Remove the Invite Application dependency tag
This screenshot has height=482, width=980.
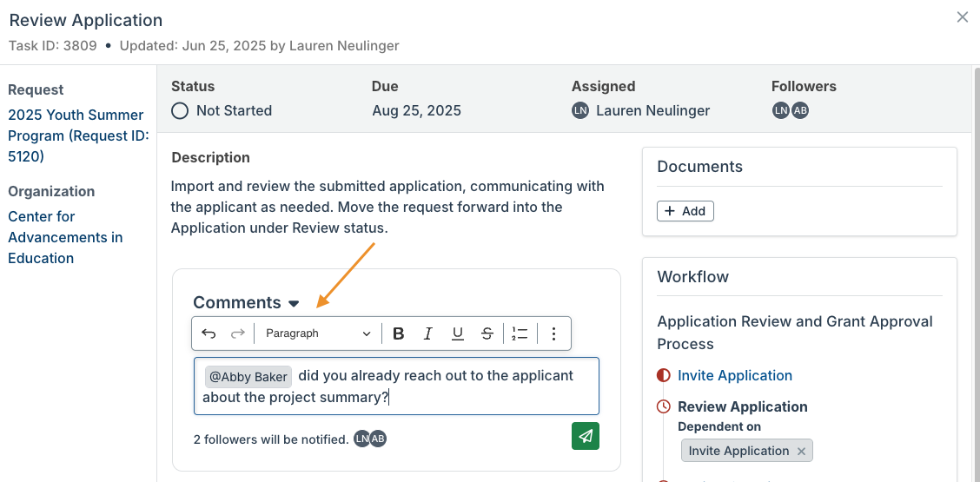(801, 452)
